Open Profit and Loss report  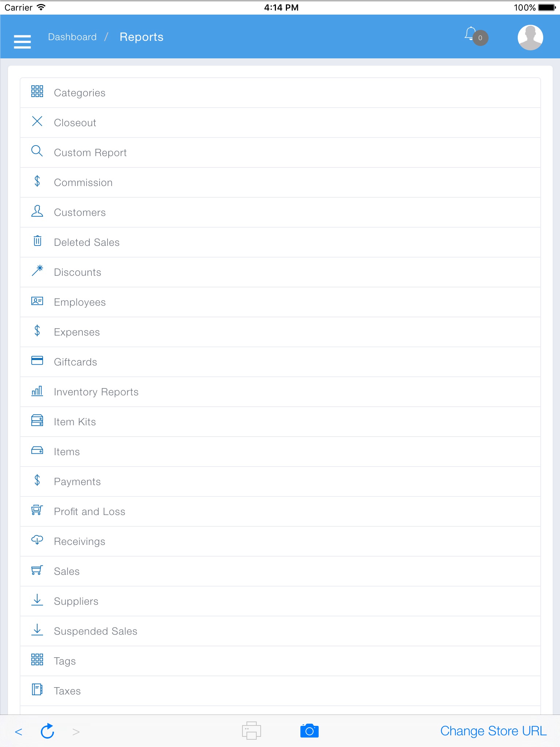click(x=280, y=511)
